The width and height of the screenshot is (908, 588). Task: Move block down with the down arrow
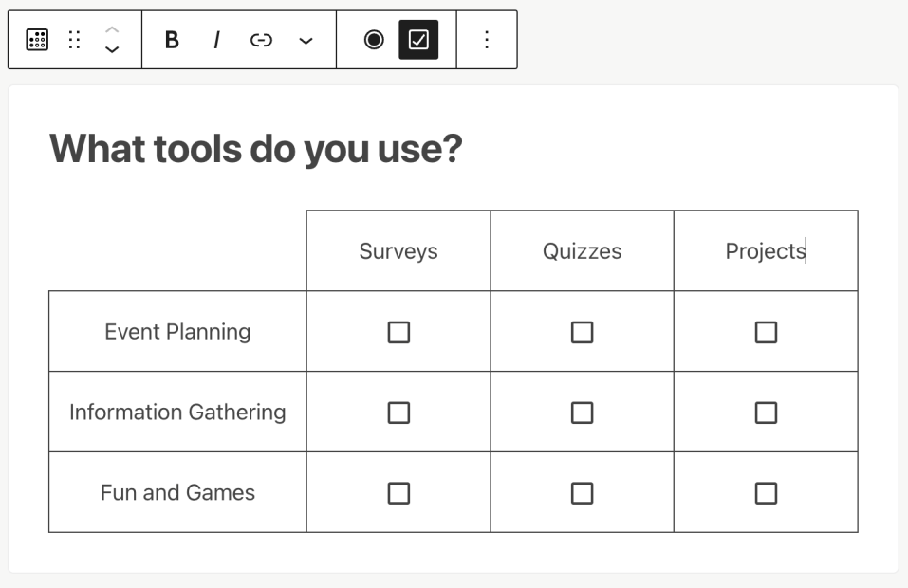tap(112, 49)
